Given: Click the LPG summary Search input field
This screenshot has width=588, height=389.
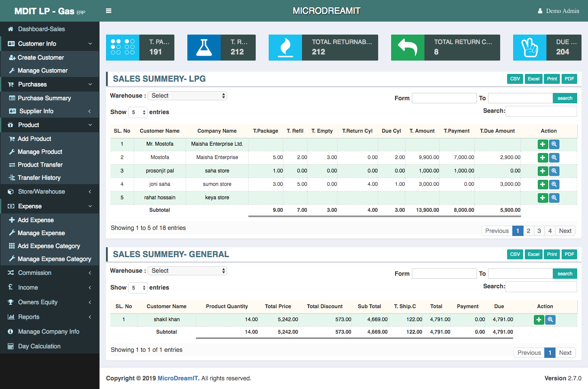Looking at the screenshot, I should (541, 112).
